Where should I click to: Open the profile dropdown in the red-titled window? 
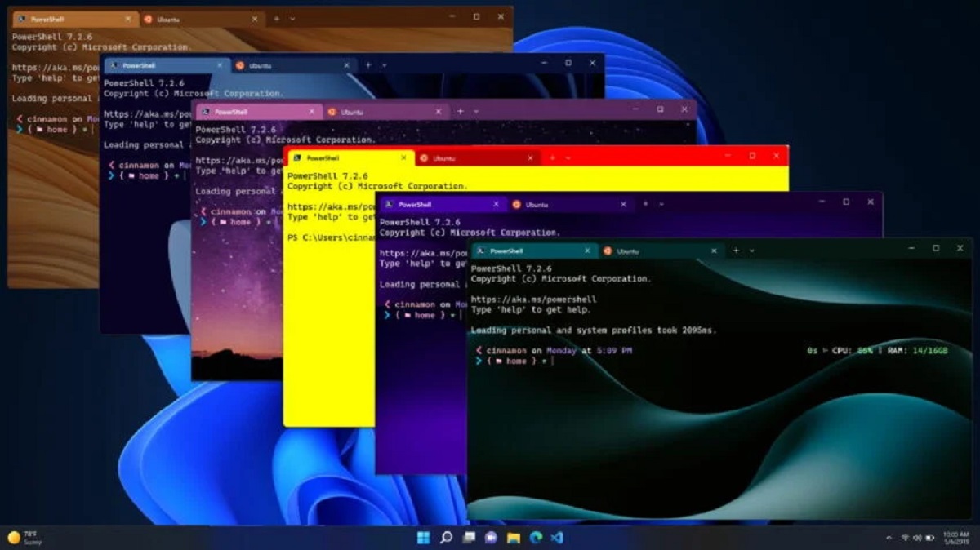pos(568,157)
